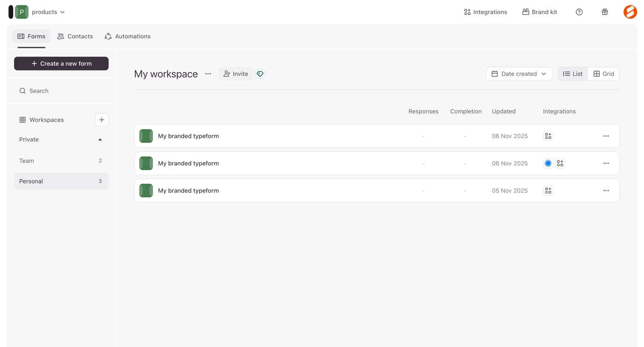Open the products organization dropdown
Image resolution: width=644 pixels, height=347 pixels.
pyautogui.click(x=48, y=12)
